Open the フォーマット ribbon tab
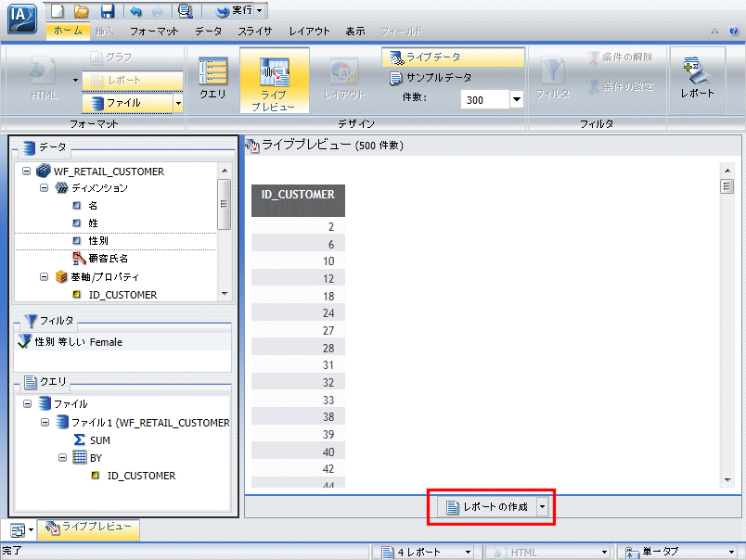 [154, 32]
